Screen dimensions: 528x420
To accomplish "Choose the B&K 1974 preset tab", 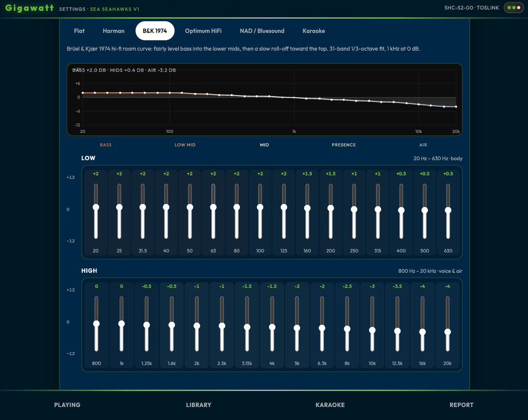I will point(155,31).
